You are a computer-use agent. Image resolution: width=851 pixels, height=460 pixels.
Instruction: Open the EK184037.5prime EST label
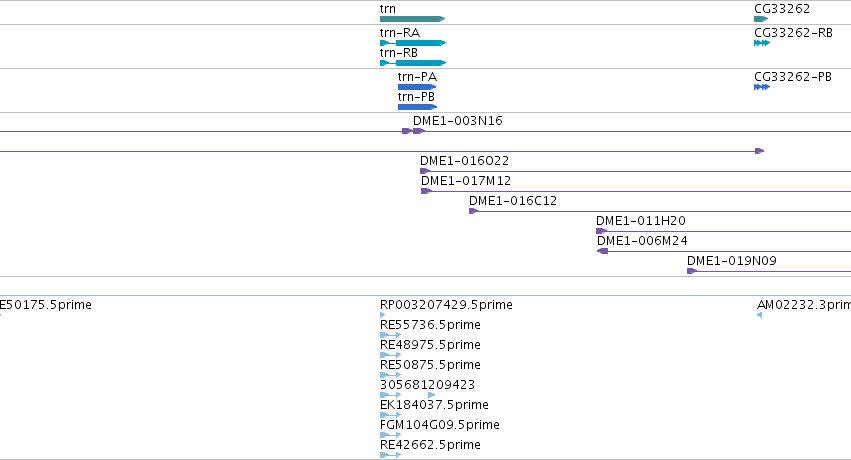434,405
